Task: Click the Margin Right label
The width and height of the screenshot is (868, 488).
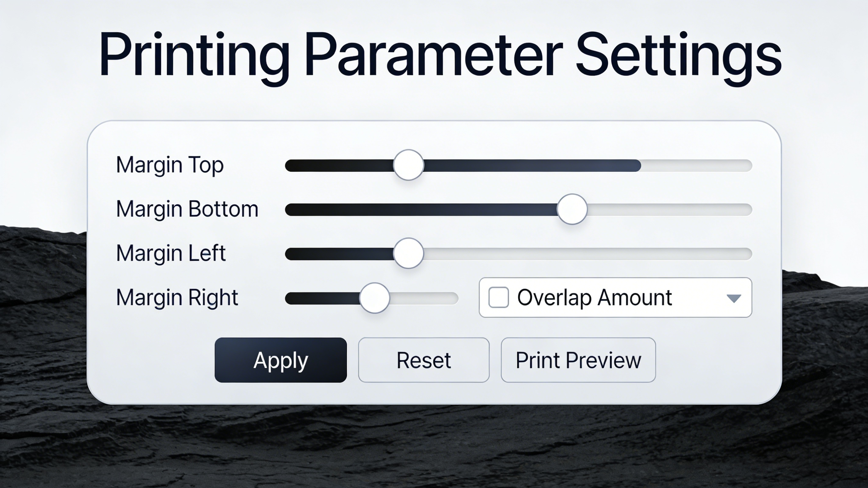Action: (x=177, y=298)
